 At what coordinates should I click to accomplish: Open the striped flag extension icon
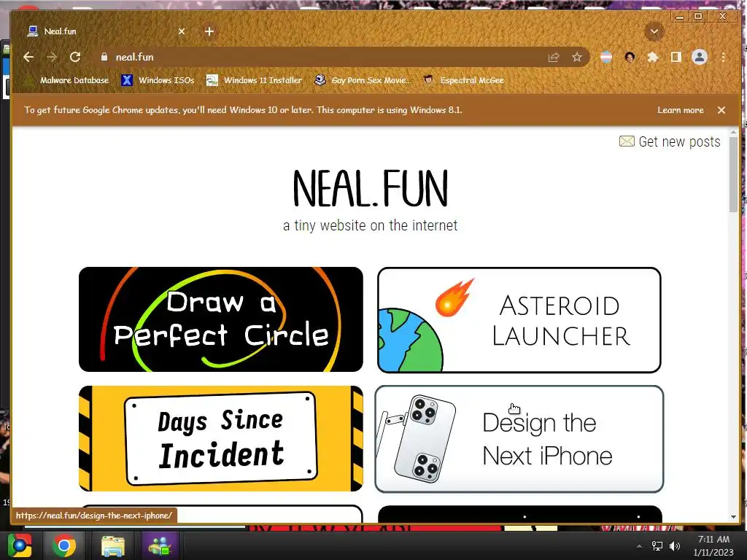coord(606,57)
